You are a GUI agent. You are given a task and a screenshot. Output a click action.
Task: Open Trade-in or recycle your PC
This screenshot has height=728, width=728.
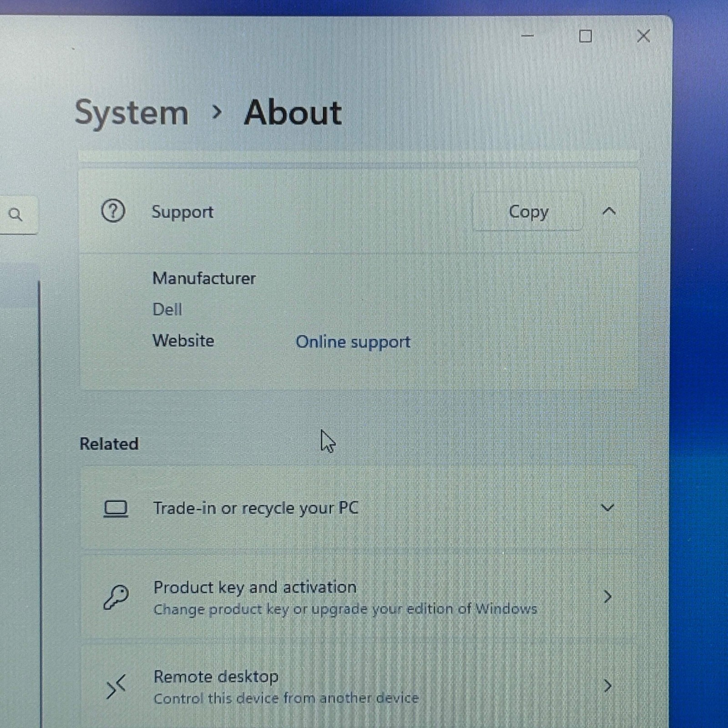[255, 509]
